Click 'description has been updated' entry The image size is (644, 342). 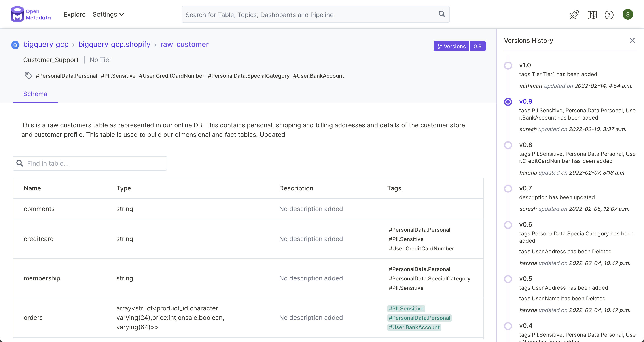[557, 197]
